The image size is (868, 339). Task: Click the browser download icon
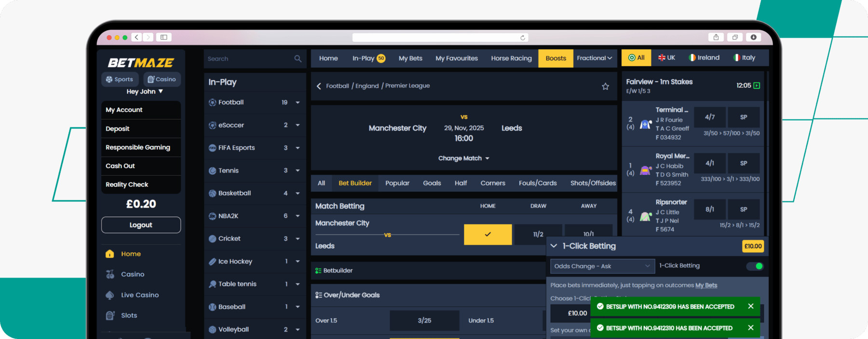753,37
